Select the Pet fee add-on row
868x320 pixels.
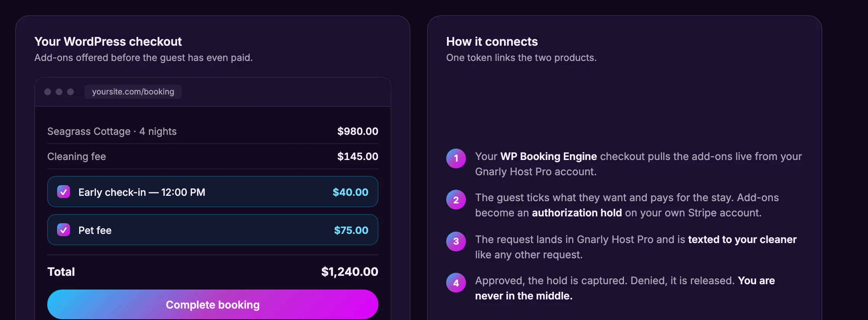pos(213,230)
